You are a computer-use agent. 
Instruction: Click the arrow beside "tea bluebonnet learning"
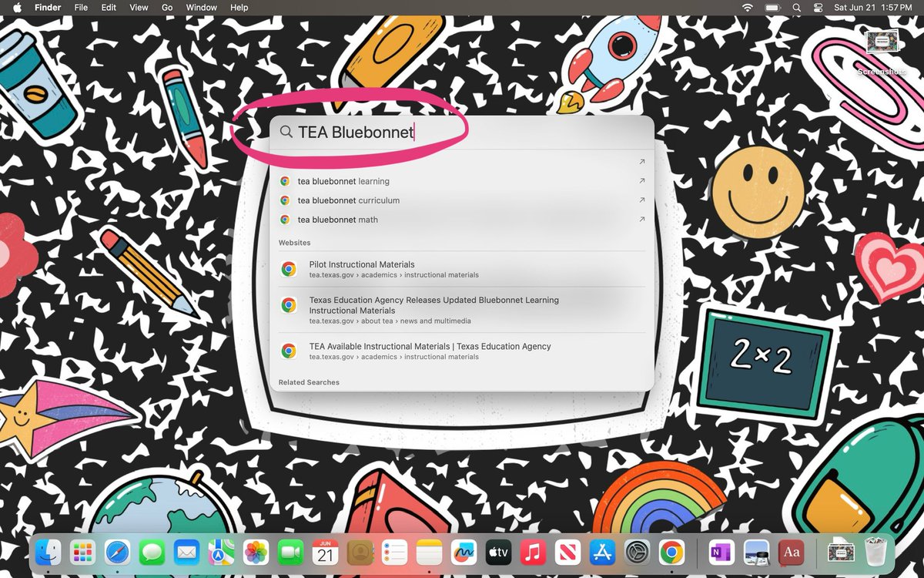tap(641, 181)
